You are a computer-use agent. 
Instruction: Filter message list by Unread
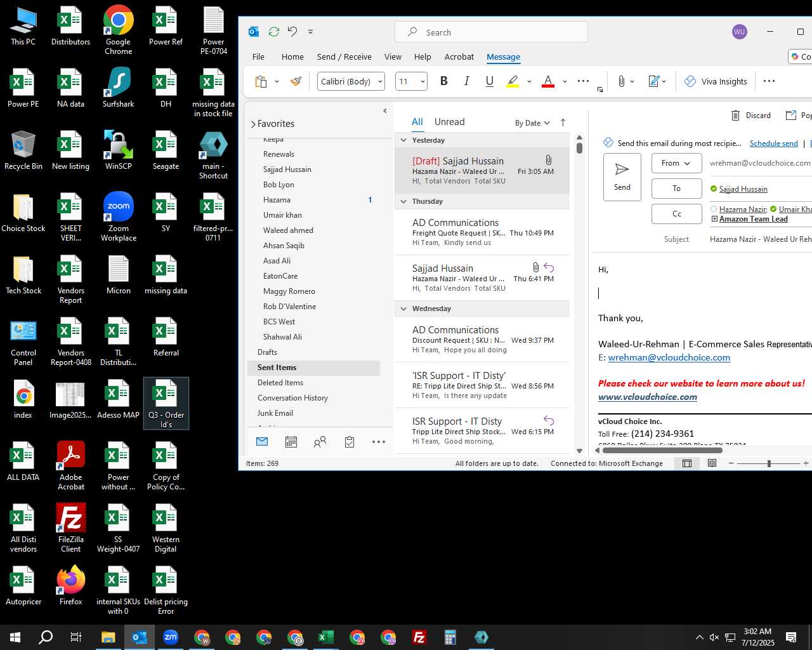449,122
